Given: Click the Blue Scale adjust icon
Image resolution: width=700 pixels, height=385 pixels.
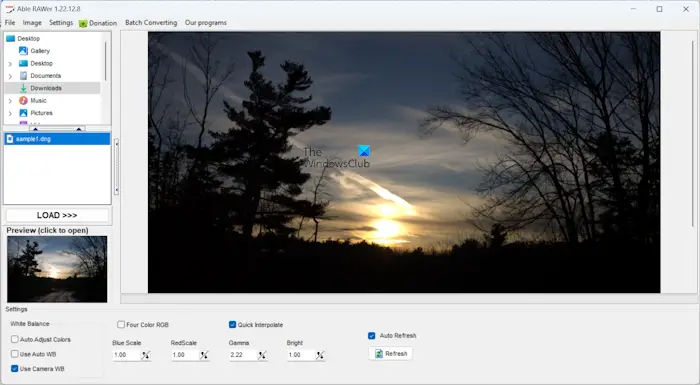Looking at the screenshot, I should pos(146,355).
